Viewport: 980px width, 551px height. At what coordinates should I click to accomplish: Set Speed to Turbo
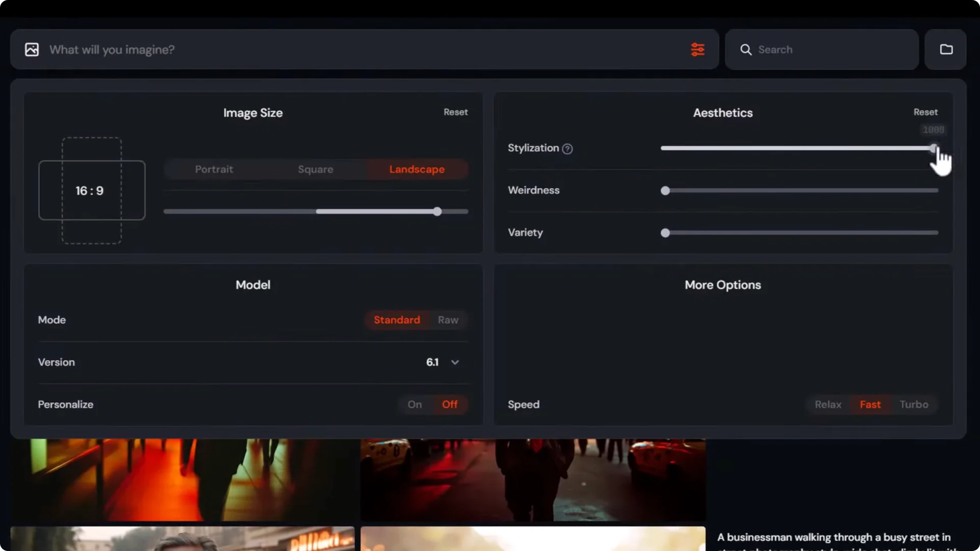pos(913,404)
